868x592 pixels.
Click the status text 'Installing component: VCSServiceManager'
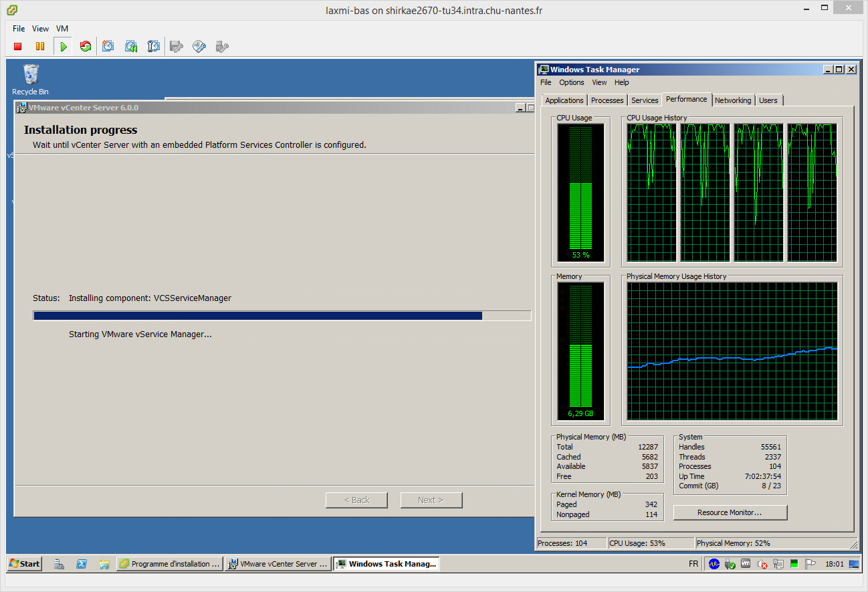pos(150,298)
